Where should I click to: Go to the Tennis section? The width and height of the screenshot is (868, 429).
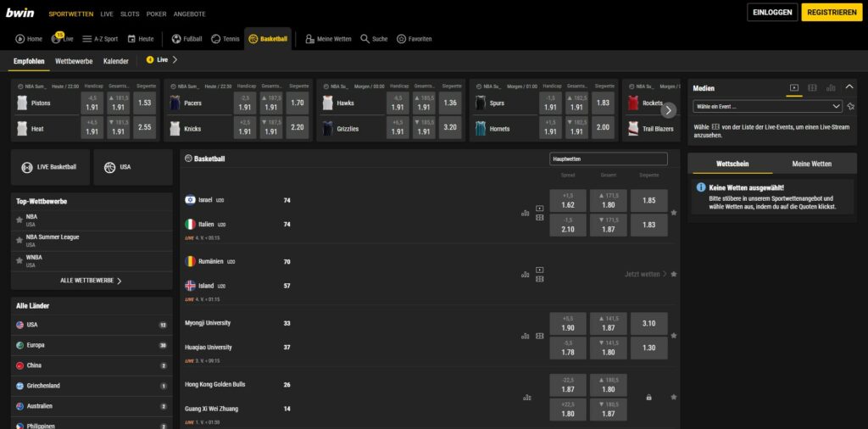pyautogui.click(x=225, y=39)
